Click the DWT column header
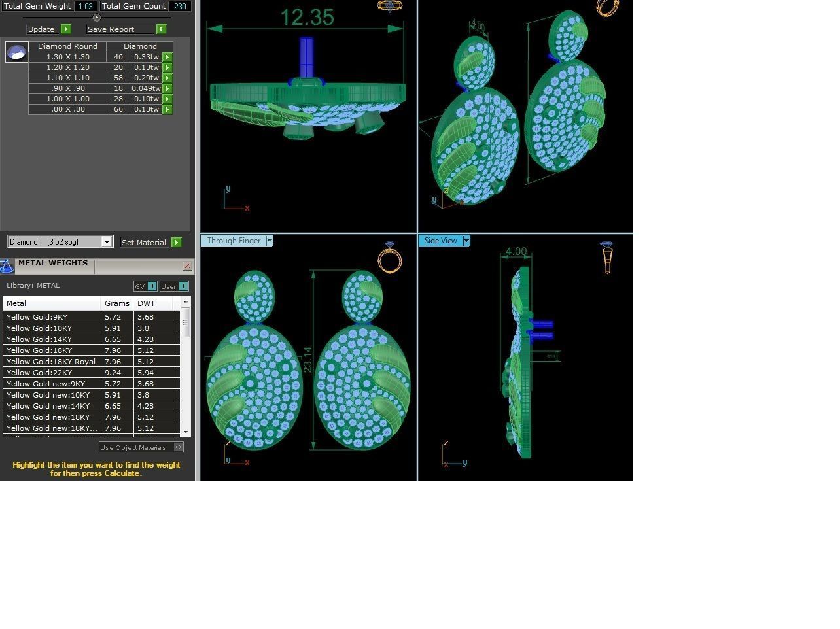Image resolution: width=840 pixels, height=629 pixels. pyautogui.click(x=153, y=303)
